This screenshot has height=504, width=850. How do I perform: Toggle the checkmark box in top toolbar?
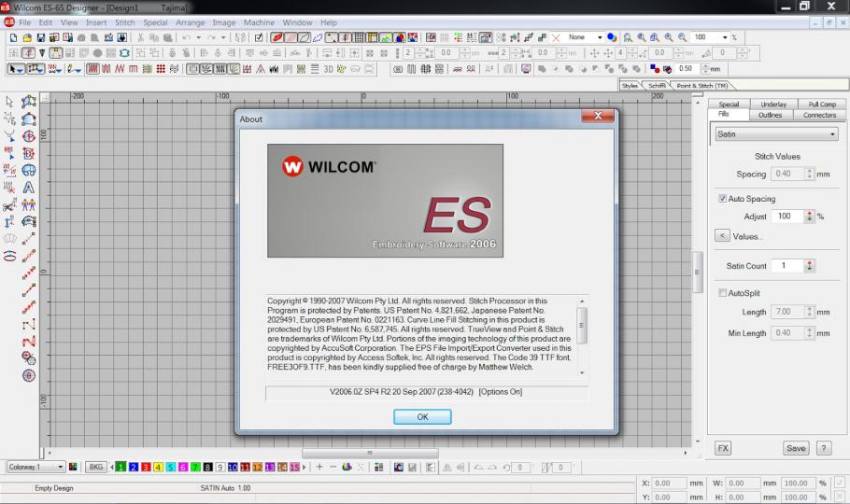point(259,37)
